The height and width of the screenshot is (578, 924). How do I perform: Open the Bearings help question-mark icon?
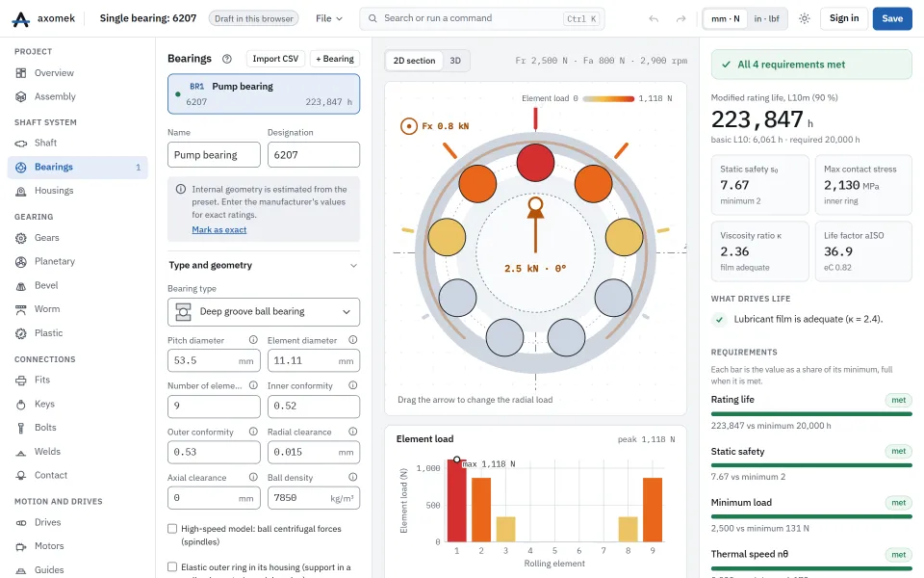pos(227,59)
